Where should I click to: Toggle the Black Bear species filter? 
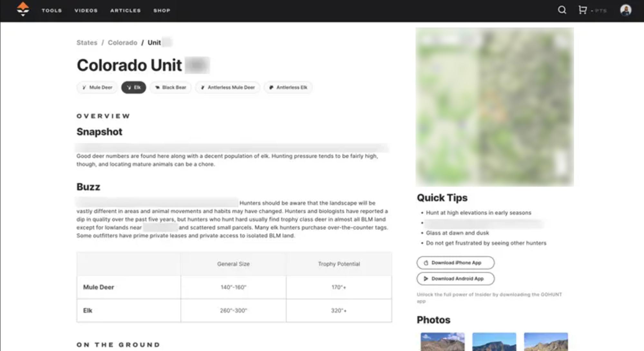point(170,87)
